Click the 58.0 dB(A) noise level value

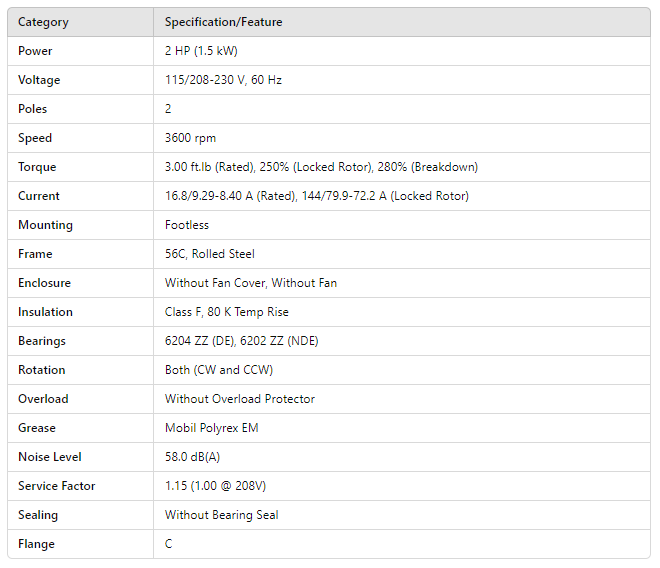(195, 457)
